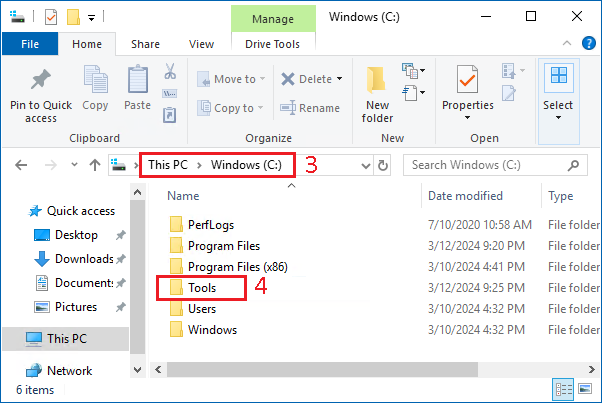Click the Edit icon in Open group
This screenshot has width=602, height=403.
tap(509, 93)
